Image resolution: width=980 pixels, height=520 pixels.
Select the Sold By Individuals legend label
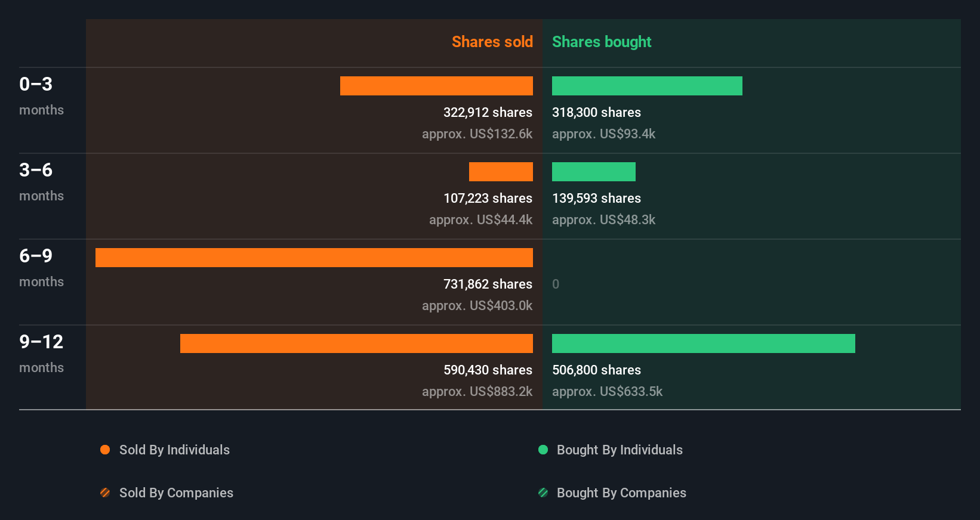[x=174, y=450]
